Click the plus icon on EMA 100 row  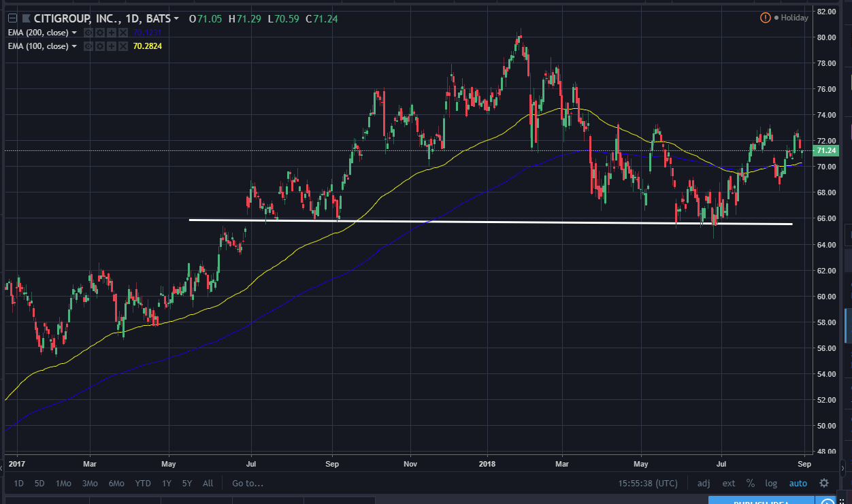click(111, 46)
